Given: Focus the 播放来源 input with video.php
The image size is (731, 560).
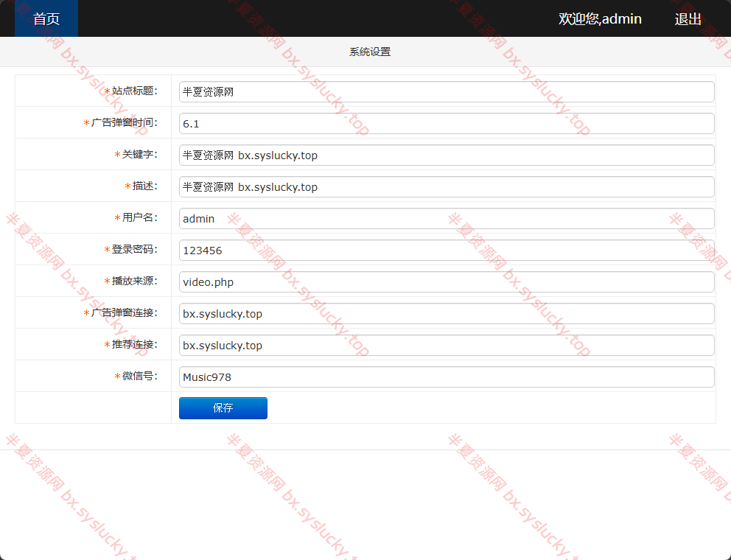Looking at the screenshot, I should pos(447,282).
